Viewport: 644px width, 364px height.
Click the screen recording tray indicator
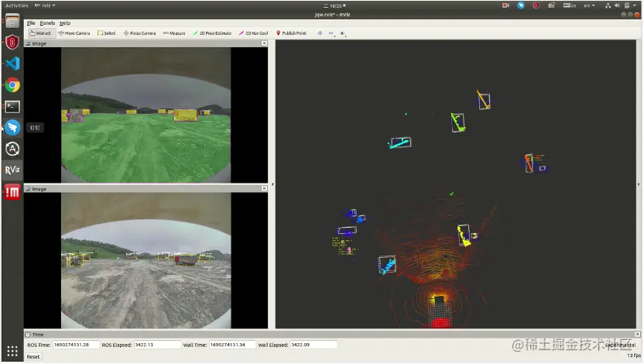tap(505, 5)
